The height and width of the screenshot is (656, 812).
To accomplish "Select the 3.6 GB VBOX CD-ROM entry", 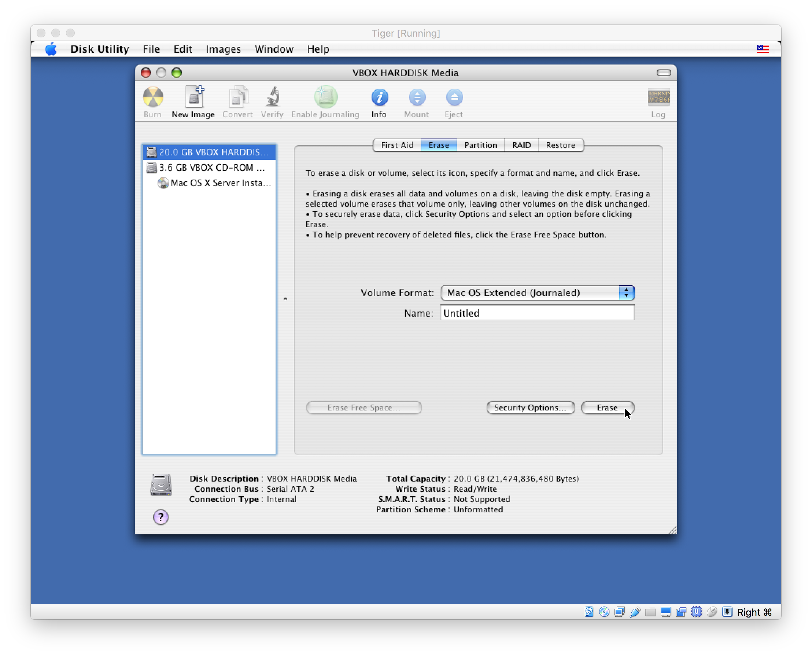I will (x=209, y=167).
